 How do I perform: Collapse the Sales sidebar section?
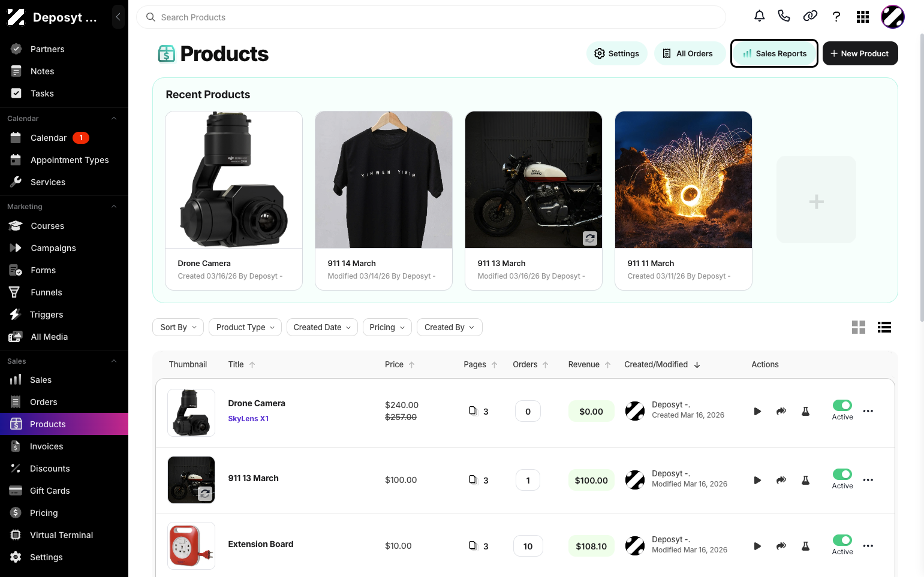114,361
